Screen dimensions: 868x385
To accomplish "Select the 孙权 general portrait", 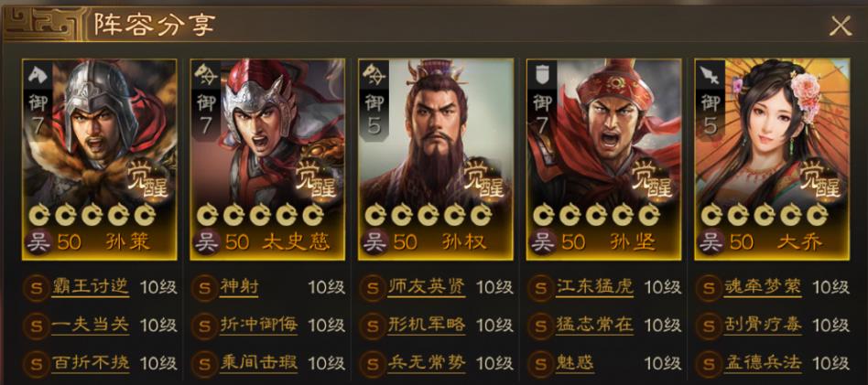I will point(436,159).
